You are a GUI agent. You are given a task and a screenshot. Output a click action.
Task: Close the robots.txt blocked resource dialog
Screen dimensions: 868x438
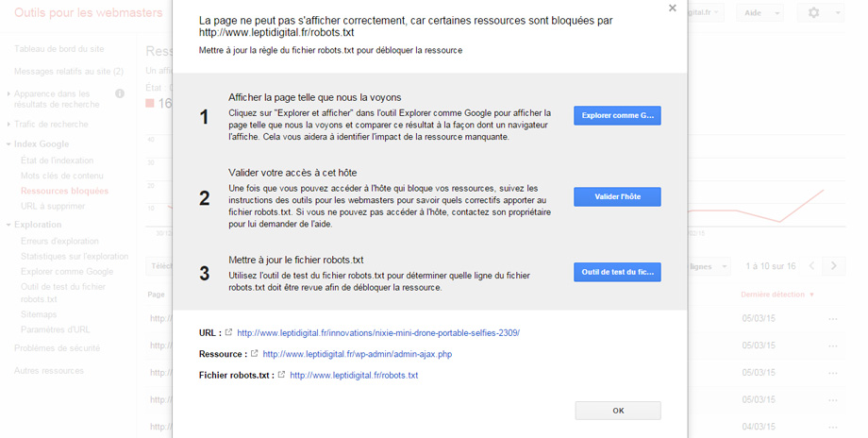(x=672, y=8)
